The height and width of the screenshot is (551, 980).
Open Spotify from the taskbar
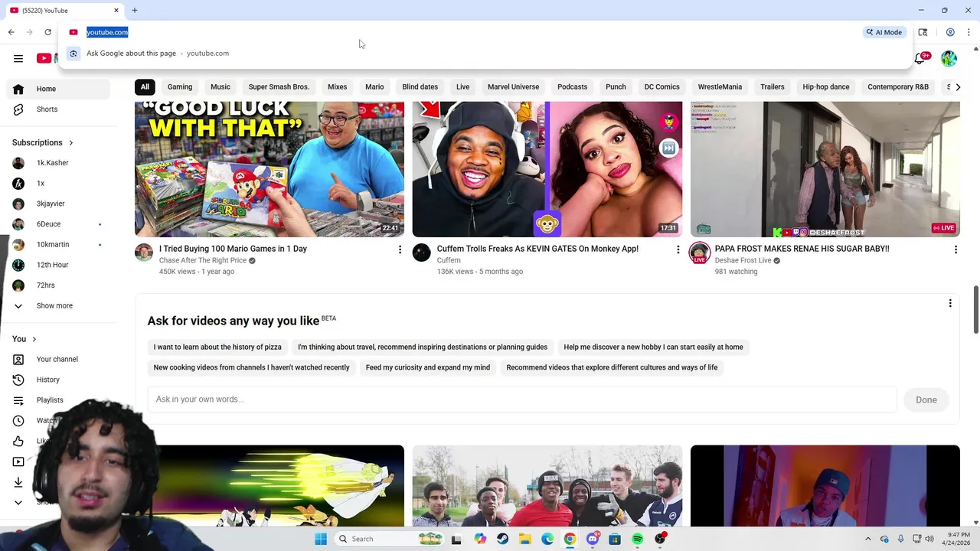click(637, 539)
